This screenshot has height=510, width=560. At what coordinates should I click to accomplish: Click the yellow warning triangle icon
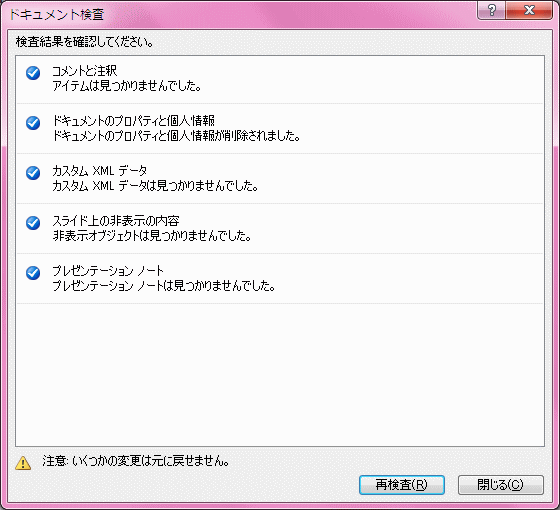pos(23,462)
